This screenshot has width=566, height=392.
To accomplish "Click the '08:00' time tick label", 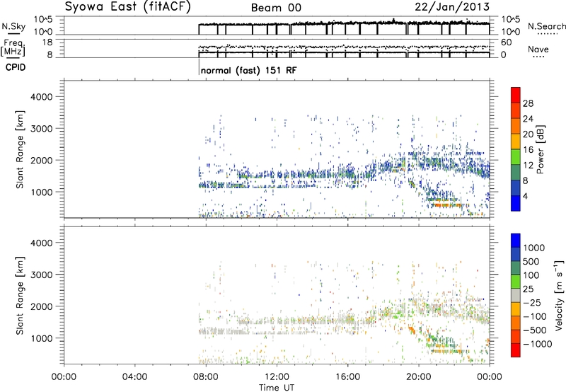I will point(206,377).
